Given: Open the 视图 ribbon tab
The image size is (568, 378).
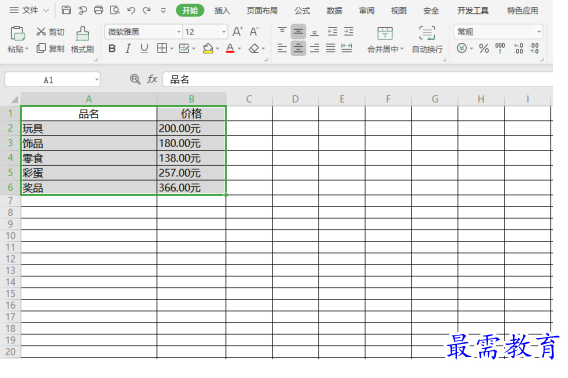Looking at the screenshot, I should tap(398, 11).
